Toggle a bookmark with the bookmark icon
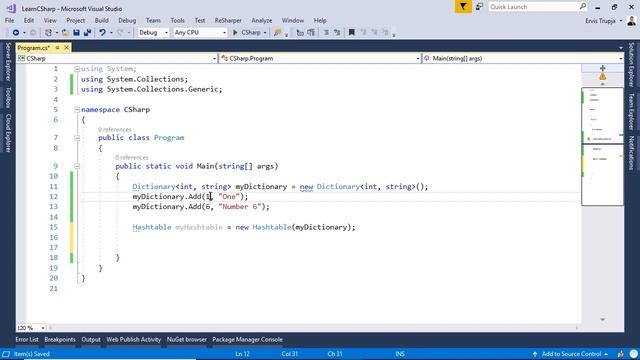The image size is (640, 360). (x=351, y=32)
